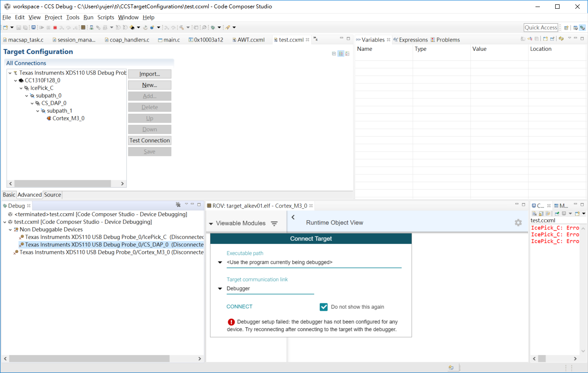The height and width of the screenshot is (373, 588).
Task: Collapse the CS_DAP_0 tree node
Action: (x=32, y=103)
